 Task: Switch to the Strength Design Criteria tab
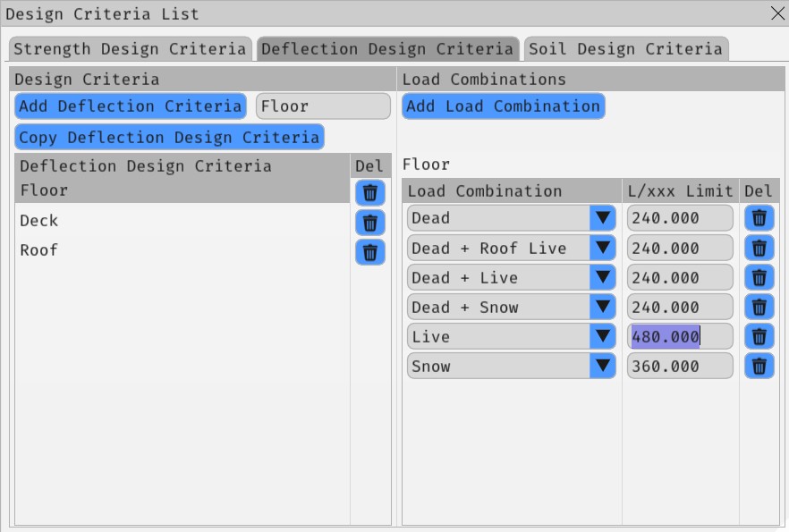(x=131, y=49)
